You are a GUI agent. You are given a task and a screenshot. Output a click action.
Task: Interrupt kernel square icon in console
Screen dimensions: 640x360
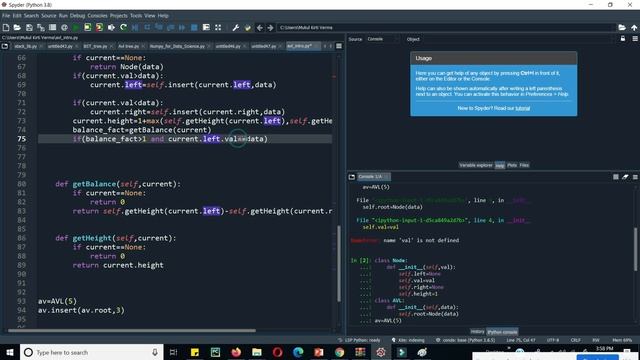pos(616,177)
